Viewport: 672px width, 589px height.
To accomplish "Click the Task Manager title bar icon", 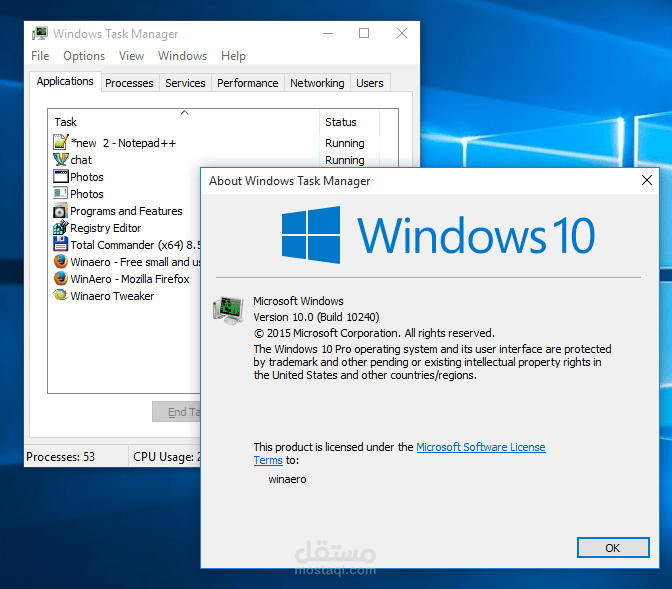I will tap(40, 33).
